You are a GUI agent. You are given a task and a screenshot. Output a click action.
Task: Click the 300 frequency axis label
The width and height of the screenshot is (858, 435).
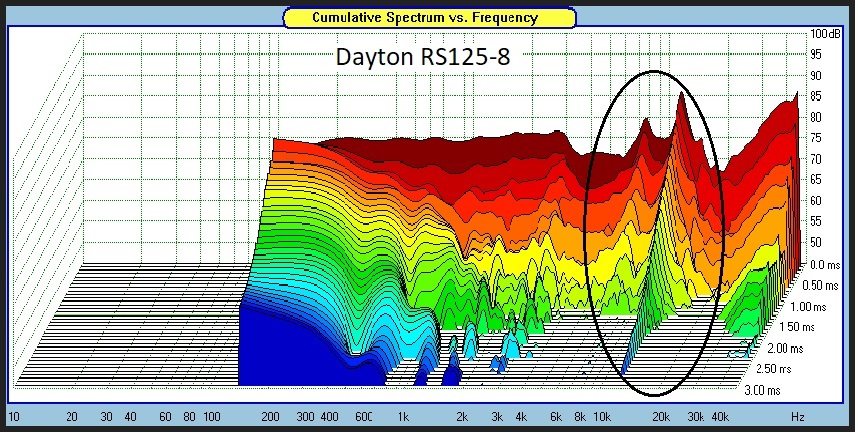coord(306,417)
